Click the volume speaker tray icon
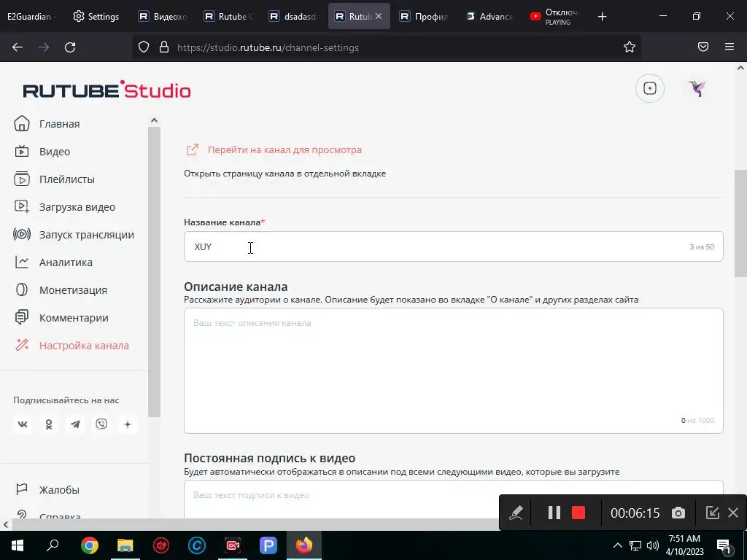747x560 pixels. coord(653,545)
